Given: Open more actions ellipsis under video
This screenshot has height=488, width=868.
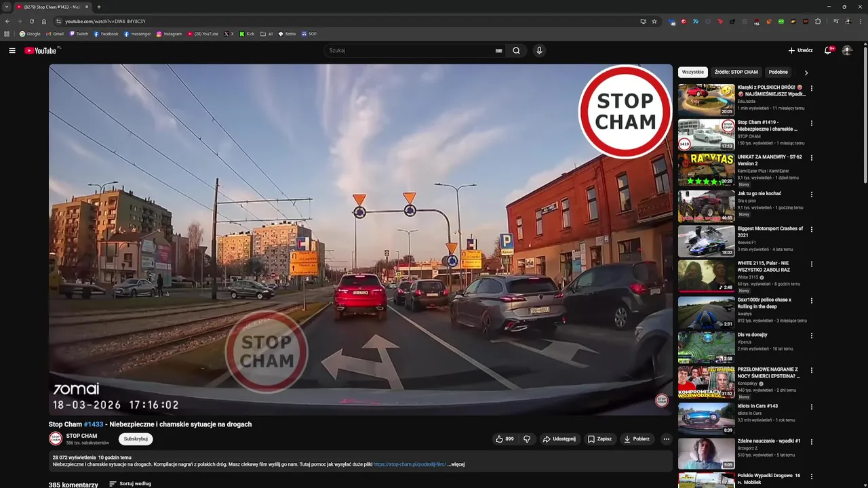Looking at the screenshot, I should [x=666, y=439].
